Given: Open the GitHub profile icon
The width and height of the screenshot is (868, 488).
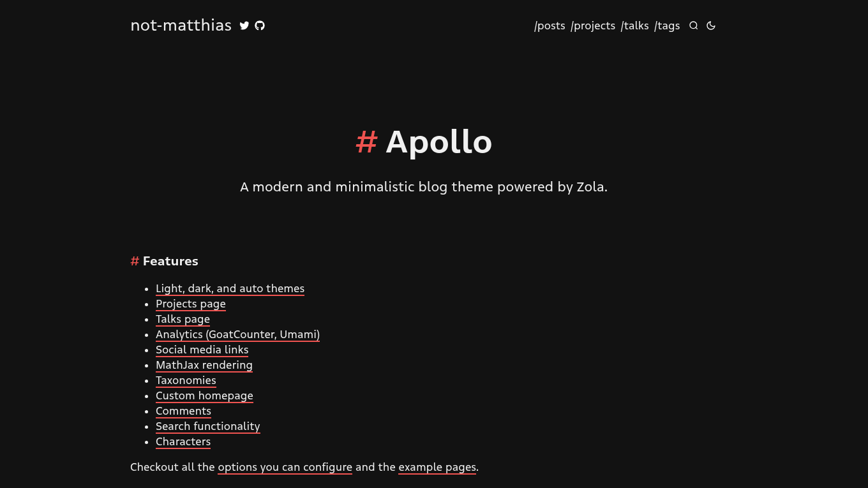Looking at the screenshot, I should click(260, 26).
